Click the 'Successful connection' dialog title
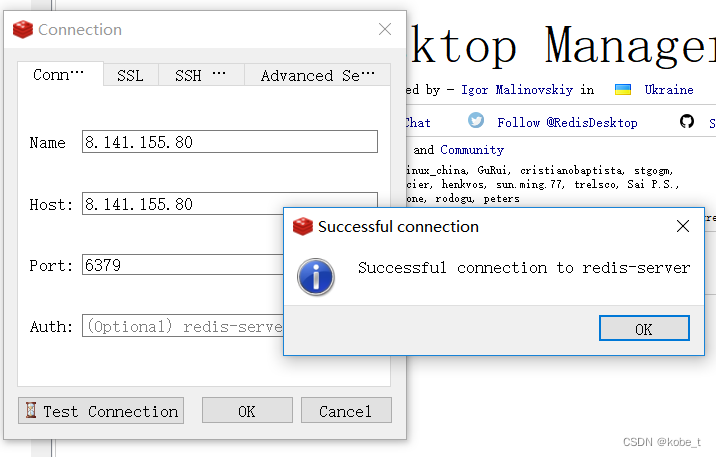 [x=398, y=226]
